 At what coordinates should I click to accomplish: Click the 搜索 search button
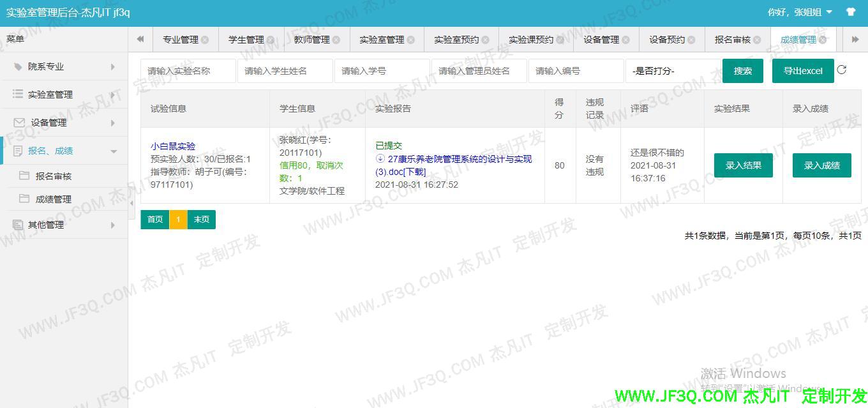click(x=742, y=70)
